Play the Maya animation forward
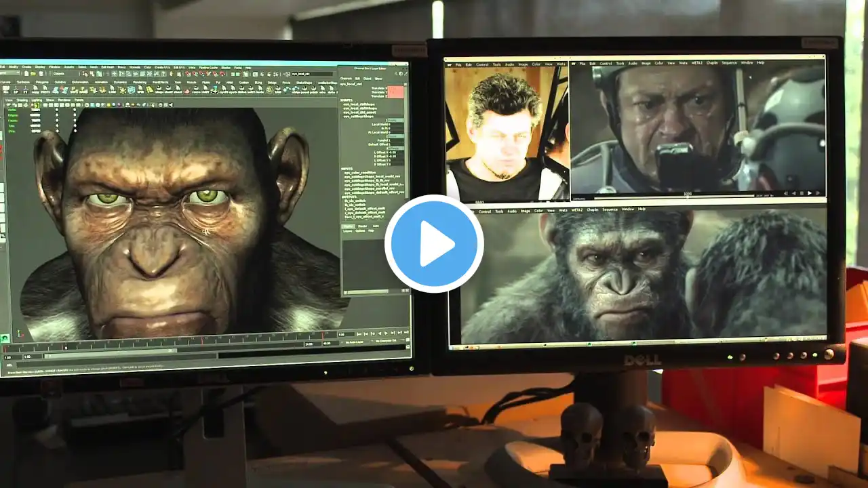The width and height of the screenshot is (868, 488). 386,333
